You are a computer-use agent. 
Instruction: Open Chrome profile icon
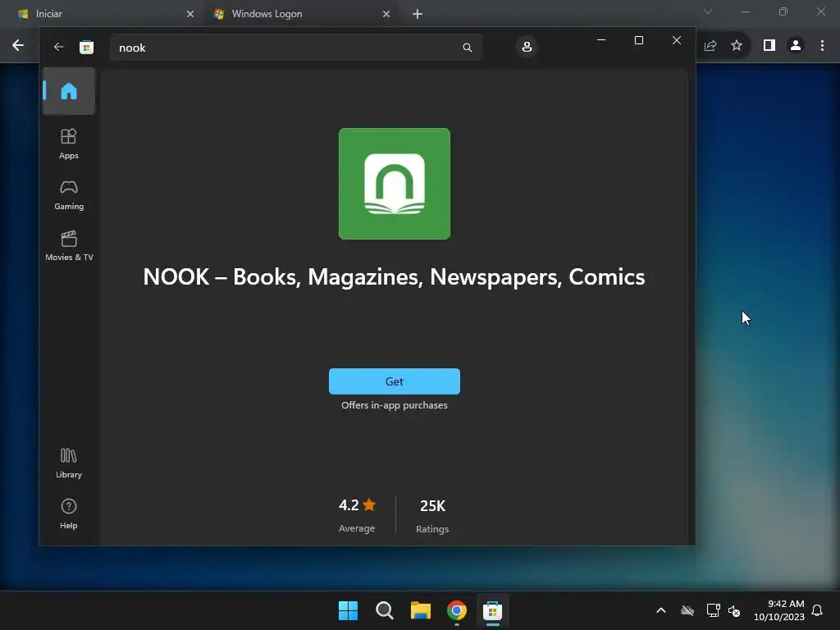tap(796, 46)
